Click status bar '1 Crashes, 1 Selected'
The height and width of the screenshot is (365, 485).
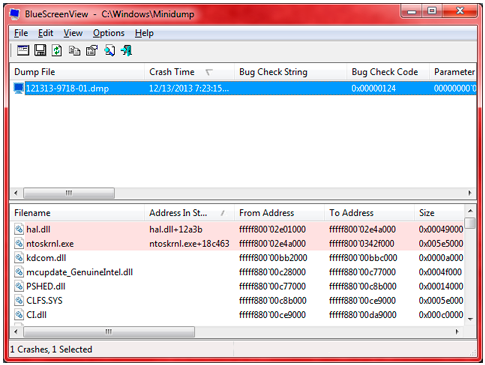51,349
